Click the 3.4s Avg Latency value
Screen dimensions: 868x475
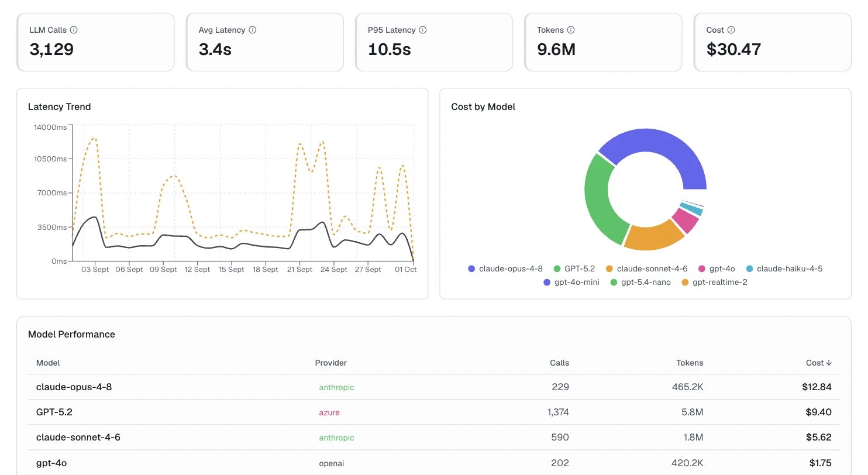pyautogui.click(x=215, y=49)
